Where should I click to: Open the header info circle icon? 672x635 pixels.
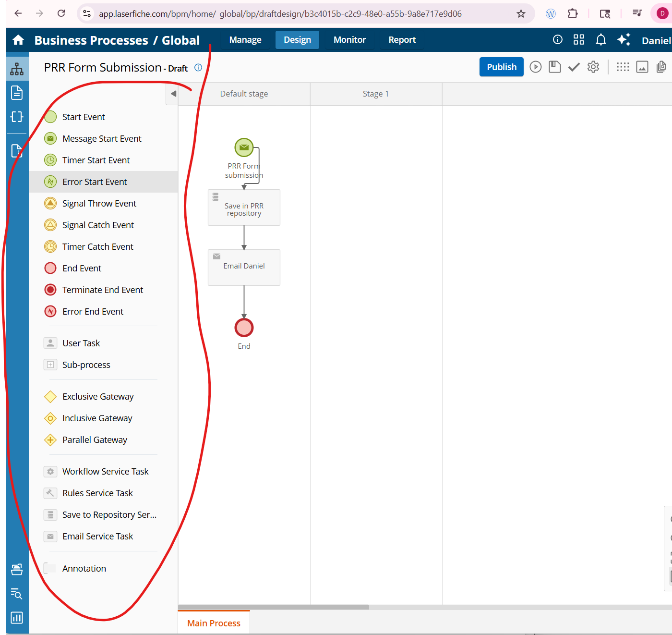[558, 39]
